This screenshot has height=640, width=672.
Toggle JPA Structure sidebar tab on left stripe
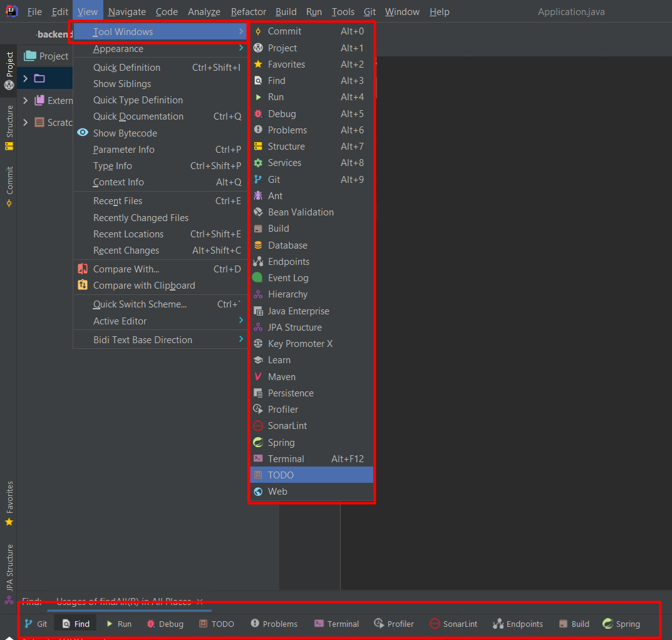[x=9, y=574]
